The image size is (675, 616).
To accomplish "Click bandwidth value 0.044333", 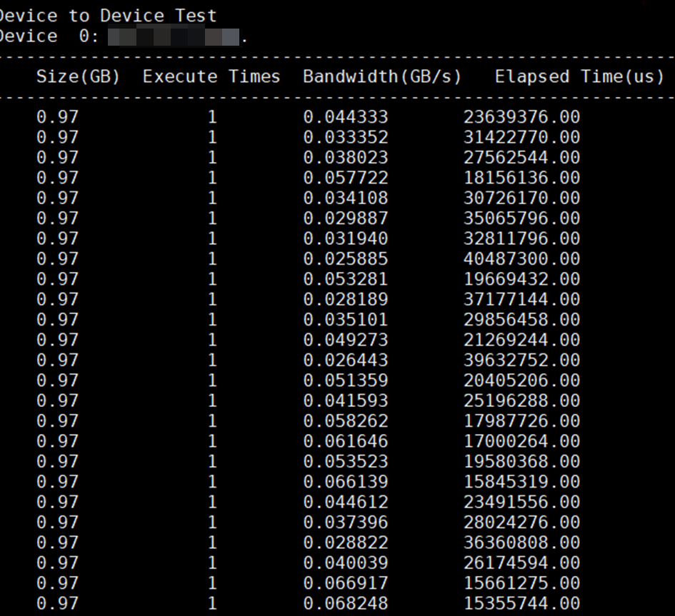I will [346, 117].
